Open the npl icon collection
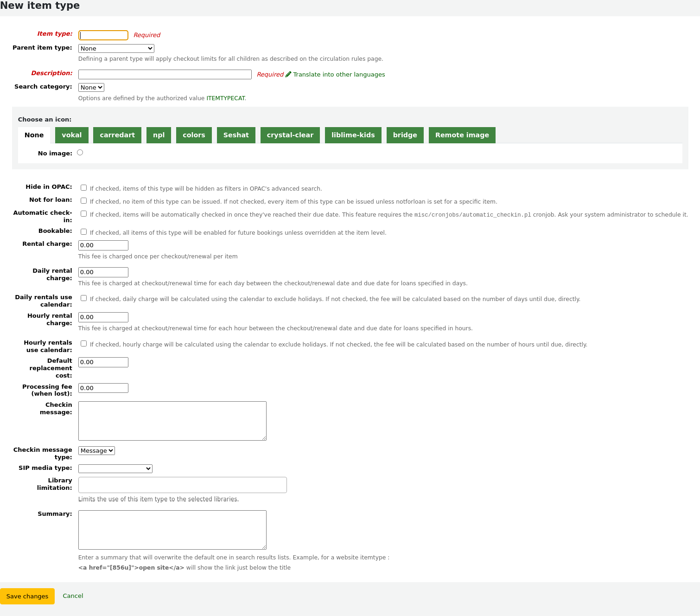700x616 pixels. [159, 135]
